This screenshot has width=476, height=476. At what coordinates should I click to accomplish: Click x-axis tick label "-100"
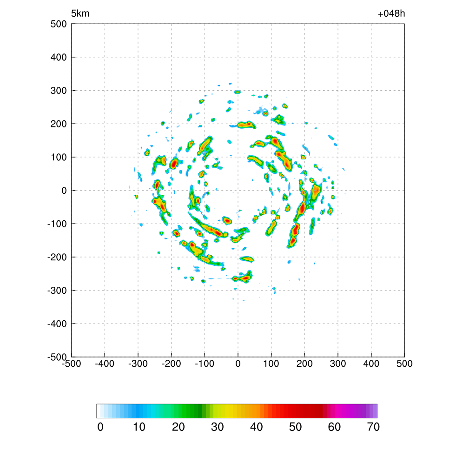(x=205, y=364)
